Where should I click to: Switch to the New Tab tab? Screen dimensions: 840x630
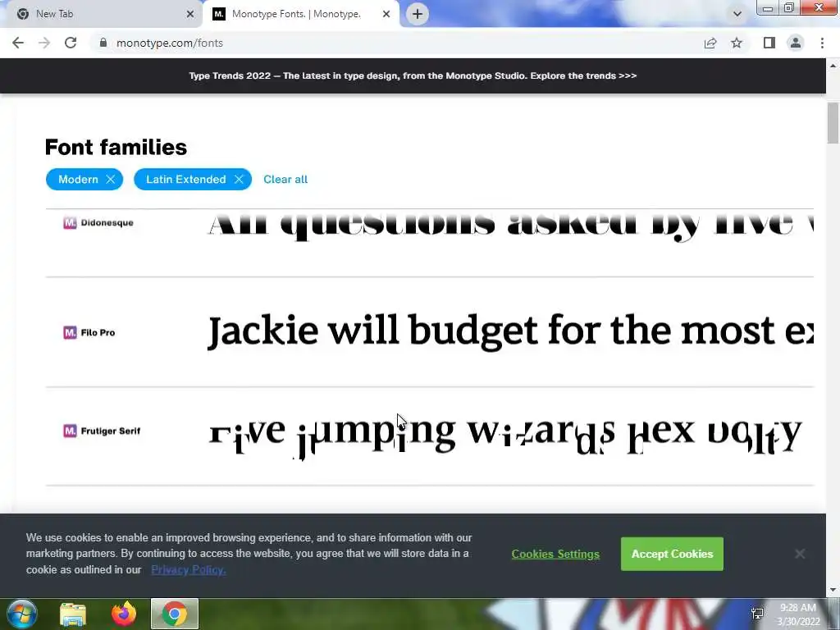click(x=102, y=14)
